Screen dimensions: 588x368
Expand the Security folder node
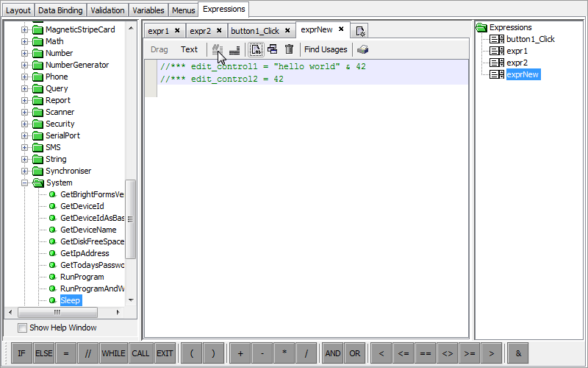(24, 124)
